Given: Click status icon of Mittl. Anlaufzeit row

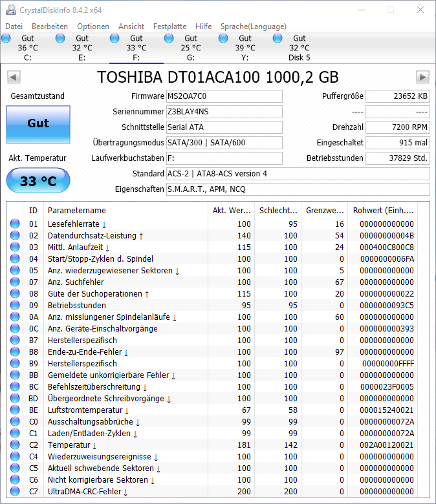Looking at the screenshot, I should click(15, 247).
